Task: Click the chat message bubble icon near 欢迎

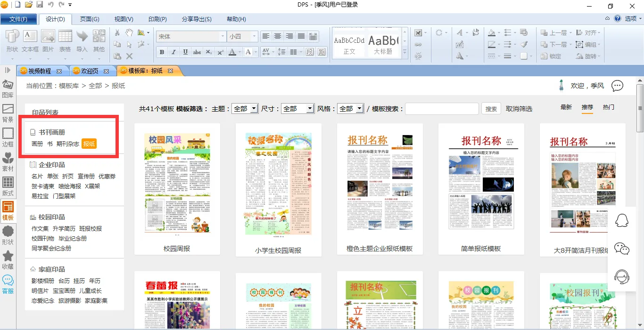Action: coord(617,86)
